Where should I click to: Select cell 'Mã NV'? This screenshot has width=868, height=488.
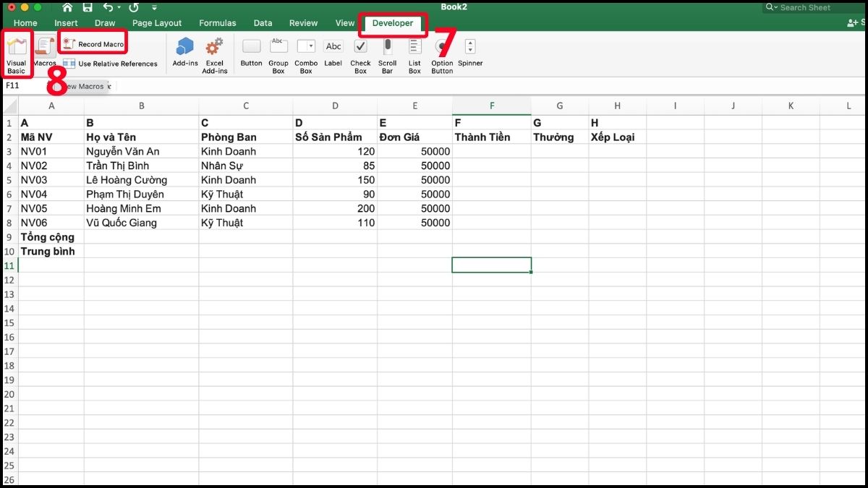click(x=51, y=137)
